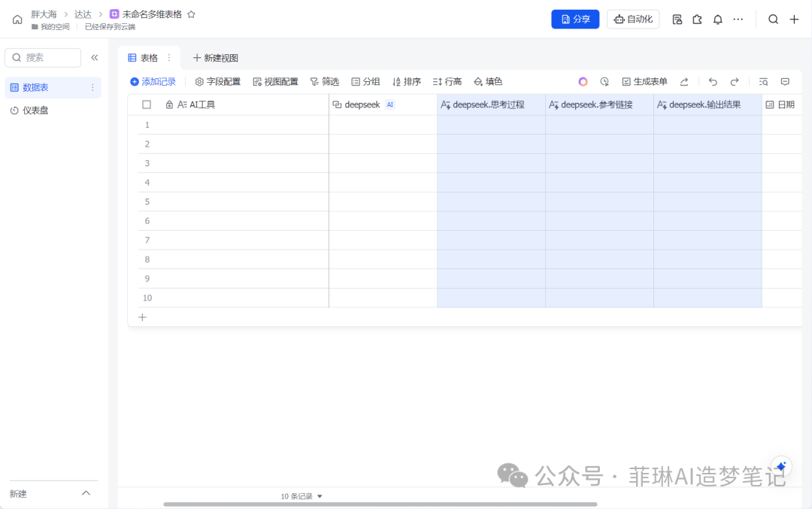Select 数据表 in the sidebar
Screen dimensions: 812x509
(x=53, y=87)
